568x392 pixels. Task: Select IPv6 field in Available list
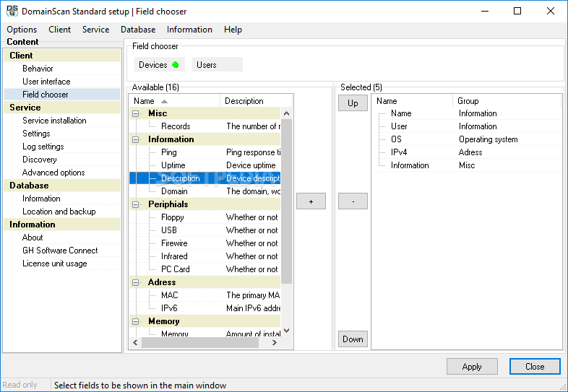pyautogui.click(x=169, y=308)
